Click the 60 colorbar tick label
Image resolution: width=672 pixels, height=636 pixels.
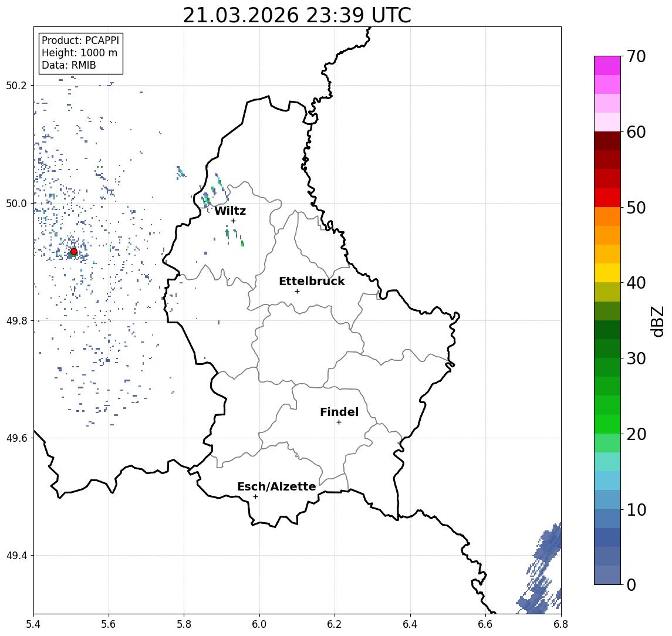coord(636,132)
